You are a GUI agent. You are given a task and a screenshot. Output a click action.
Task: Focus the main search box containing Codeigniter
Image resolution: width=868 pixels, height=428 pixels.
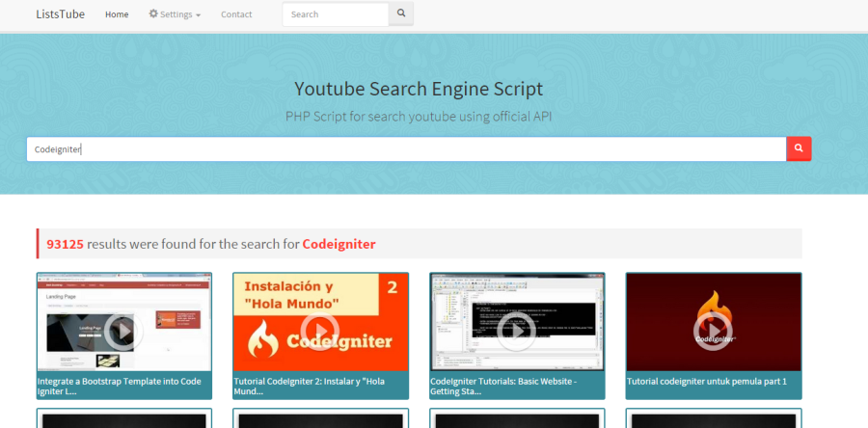(406, 148)
